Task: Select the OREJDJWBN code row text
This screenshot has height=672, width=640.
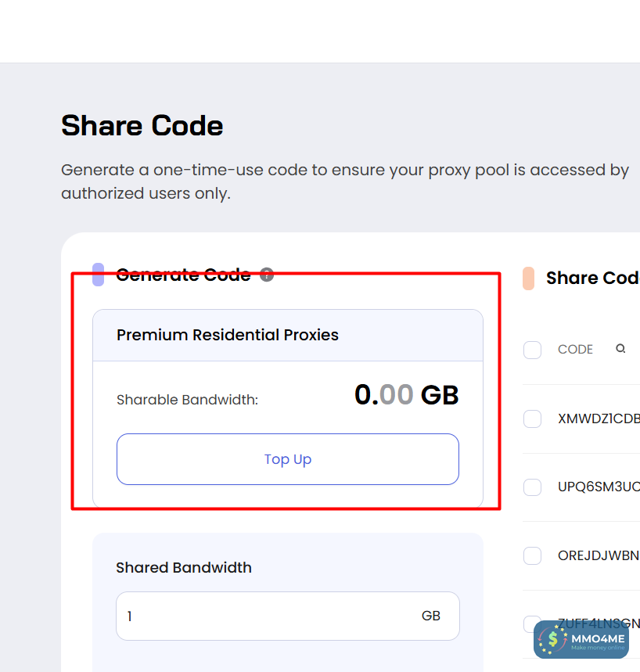Action: [599, 555]
